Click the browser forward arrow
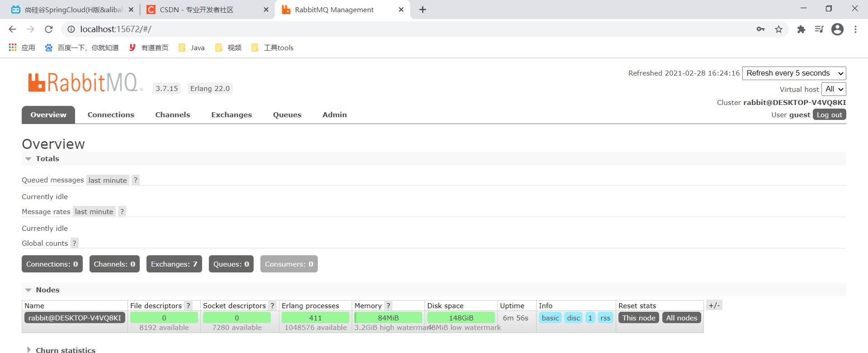This screenshot has width=868, height=353. (x=30, y=29)
